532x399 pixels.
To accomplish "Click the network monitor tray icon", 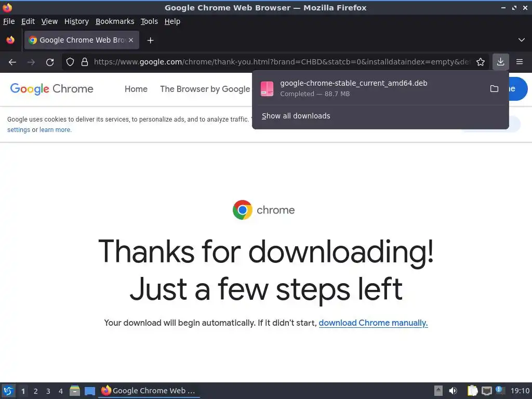I will pyautogui.click(x=486, y=391).
